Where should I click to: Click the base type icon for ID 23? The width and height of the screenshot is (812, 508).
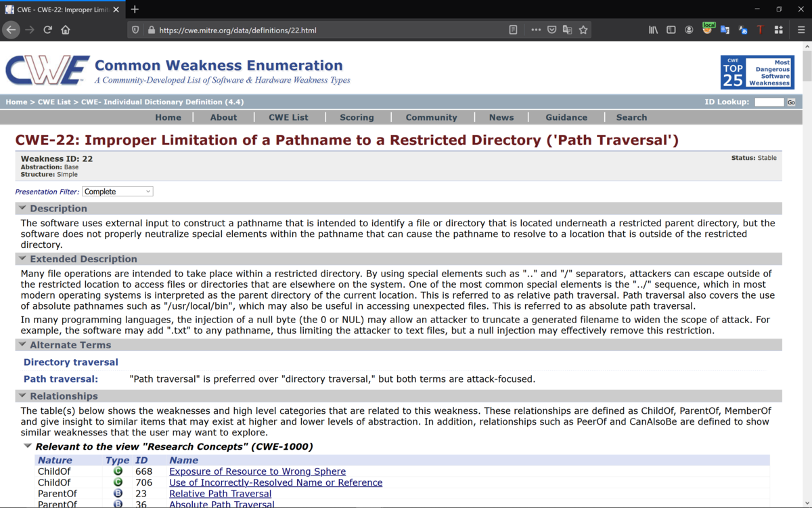(118, 494)
